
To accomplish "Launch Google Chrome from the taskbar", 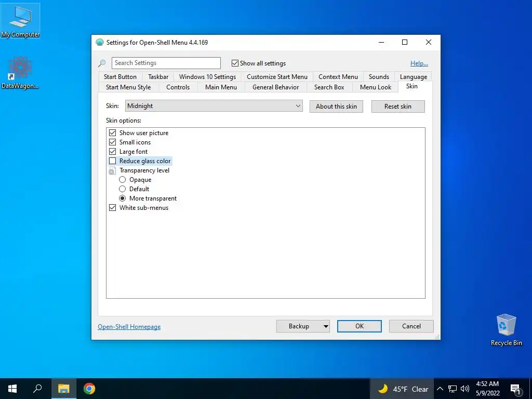I will [x=89, y=389].
